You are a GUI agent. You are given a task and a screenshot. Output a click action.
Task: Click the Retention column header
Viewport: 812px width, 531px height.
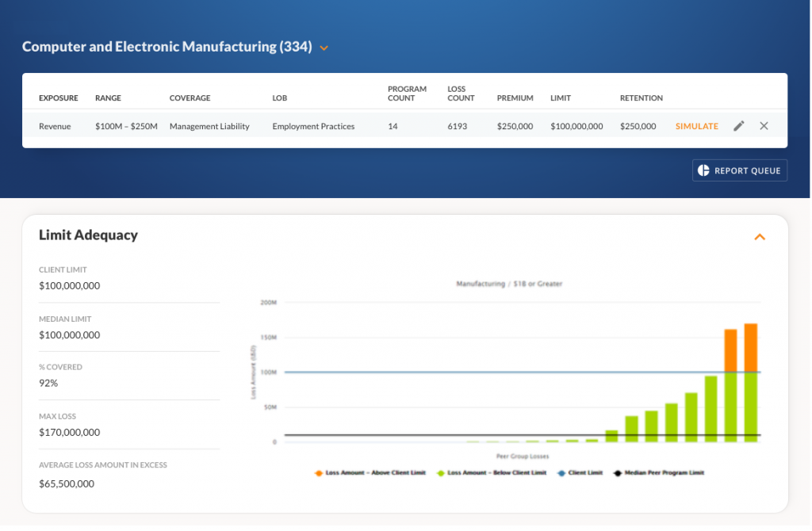point(641,98)
